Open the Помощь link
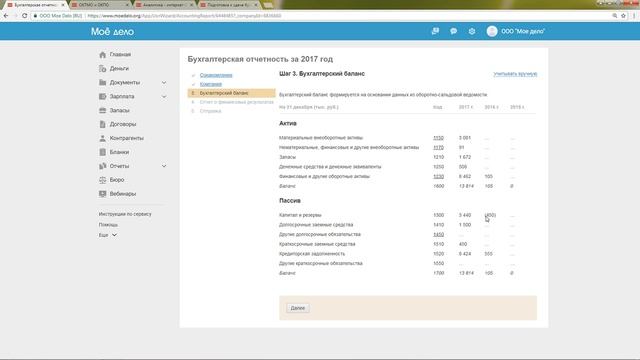Image resolution: width=640 pixels, height=360 pixels. pos(108,225)
